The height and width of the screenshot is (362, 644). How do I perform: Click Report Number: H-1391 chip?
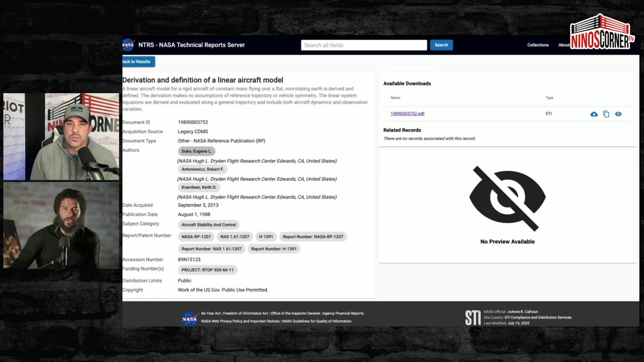[274, 248]
